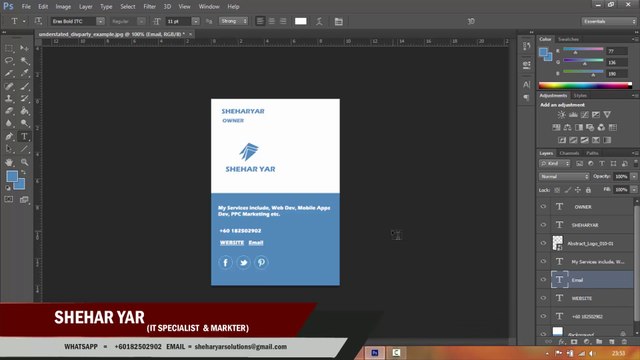
Task: Toggle lock transparent pixels
Action: 557,190
